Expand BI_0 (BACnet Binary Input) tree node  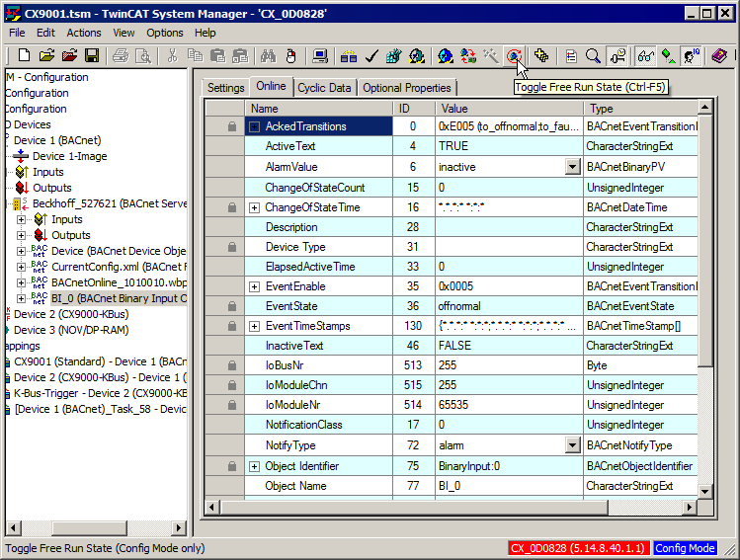(21, 298)
